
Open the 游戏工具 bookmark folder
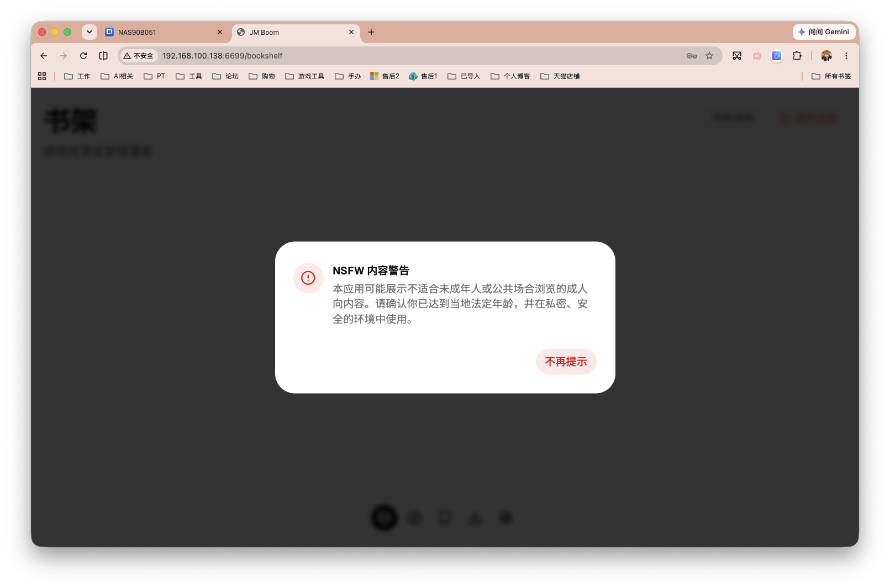305,76
